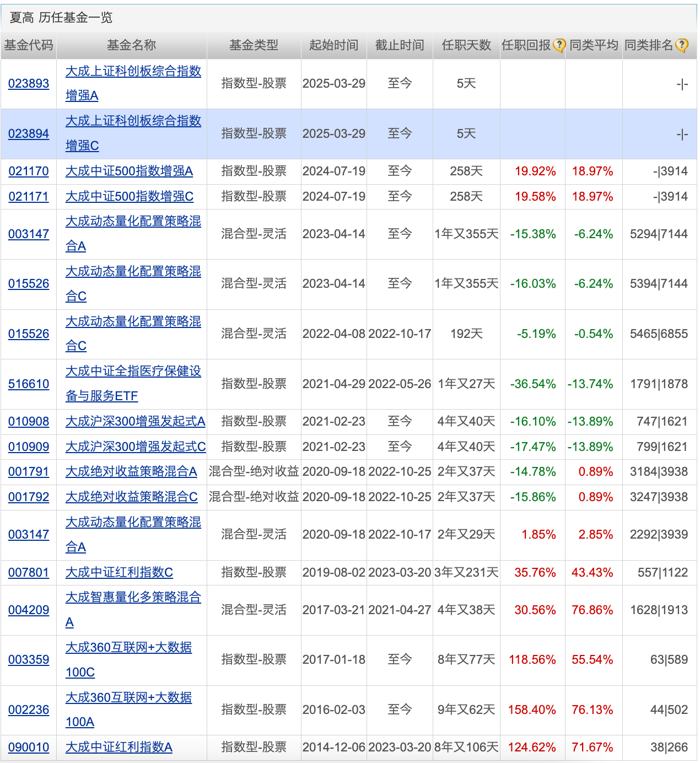Select the 158.40% return value
Image resolution: width=700 pixels, height=763 pixels.
[532, 710]
